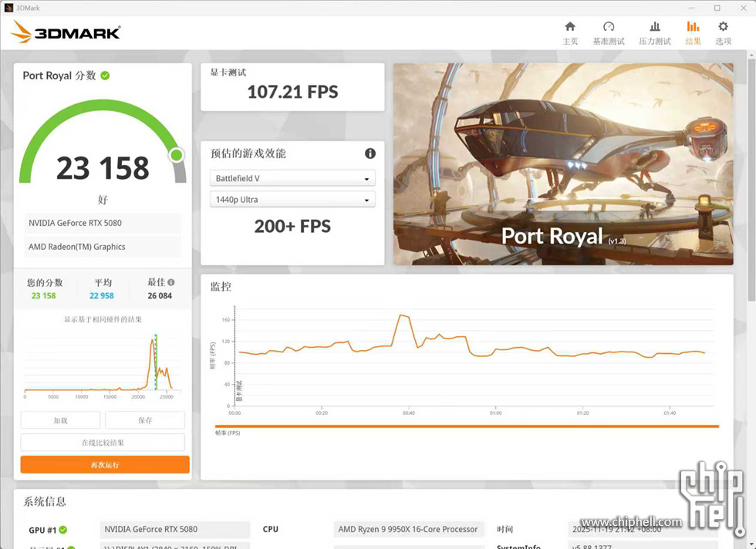Open 基准测试 benchmarks gauge icon
This screenshot has width=756, height=549.
(608, 28)
